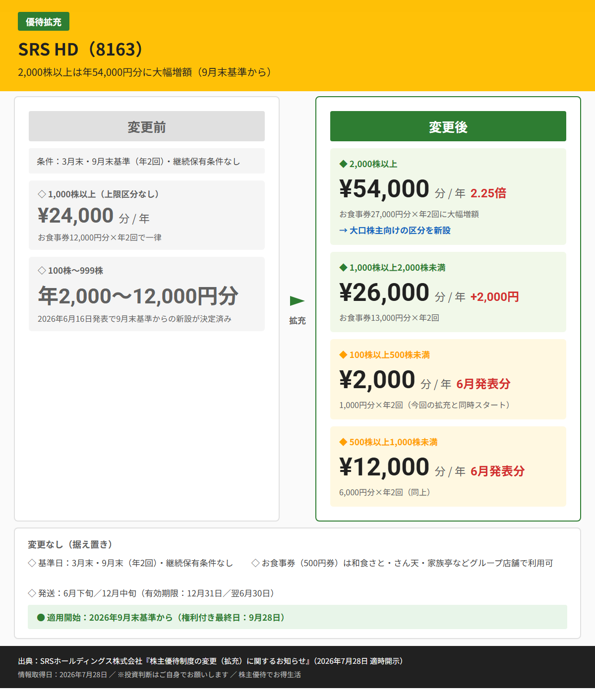Click the 100株以上500株未満 tier label

click(x=384, y=355)
